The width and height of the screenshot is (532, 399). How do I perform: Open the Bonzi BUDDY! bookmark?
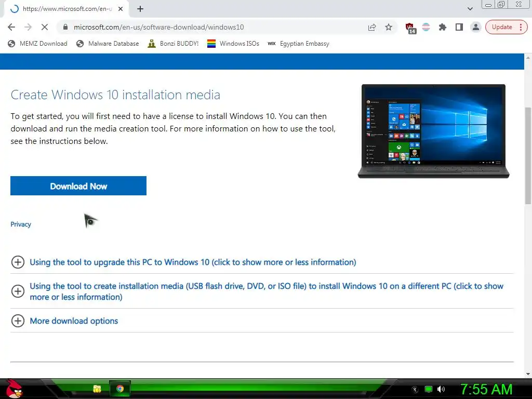click(x=173, y=44)
